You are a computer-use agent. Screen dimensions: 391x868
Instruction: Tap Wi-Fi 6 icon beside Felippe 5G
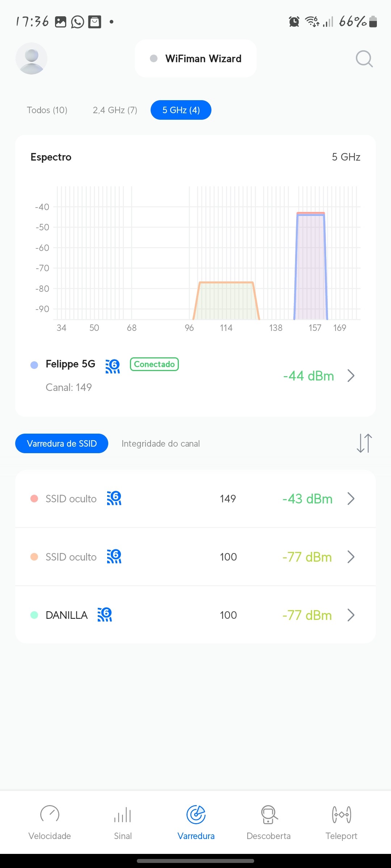(113, 366)
